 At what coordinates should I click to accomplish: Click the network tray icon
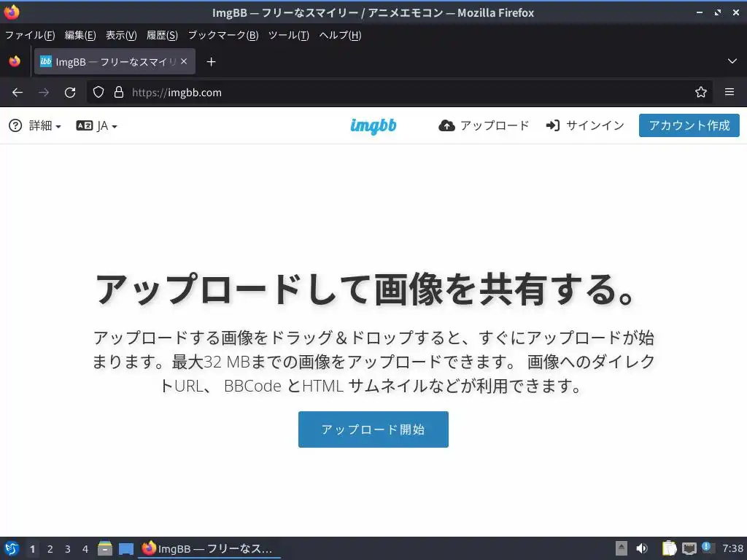pyautogui.click(x=689, y=548)
